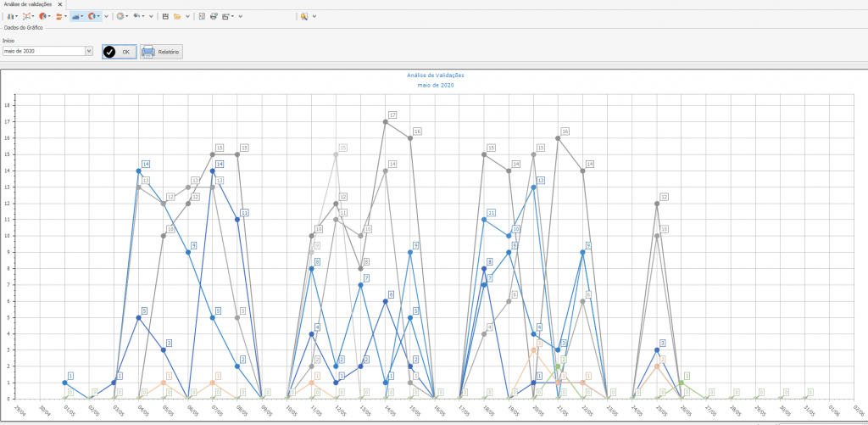
Task: Switch to the Análise de validações tab
Action: pyautogui.click(x=28, y=4)
